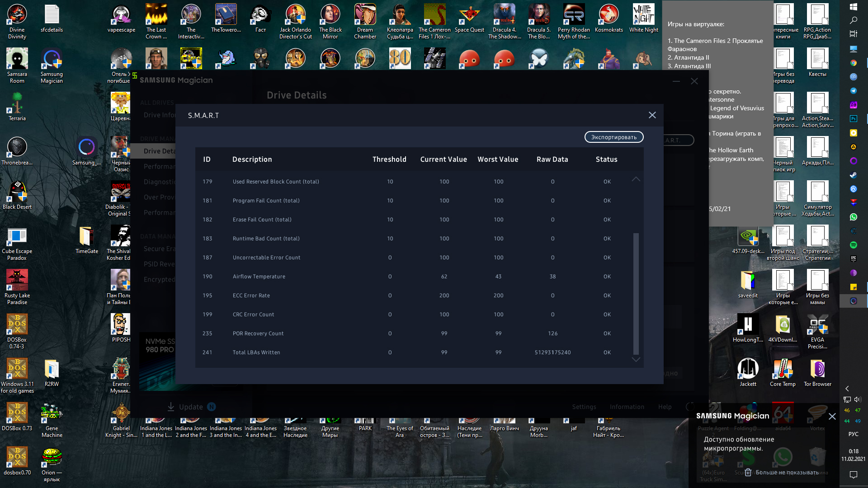
Task: Open the Divine Divinity desktop icon
Action: point(17,22)
